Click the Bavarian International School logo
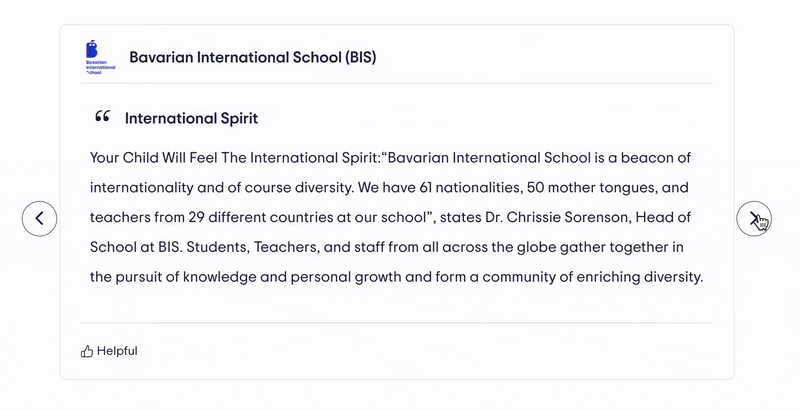Image resolution: width=800 pixels, height=410 pixels. [100, 57]
